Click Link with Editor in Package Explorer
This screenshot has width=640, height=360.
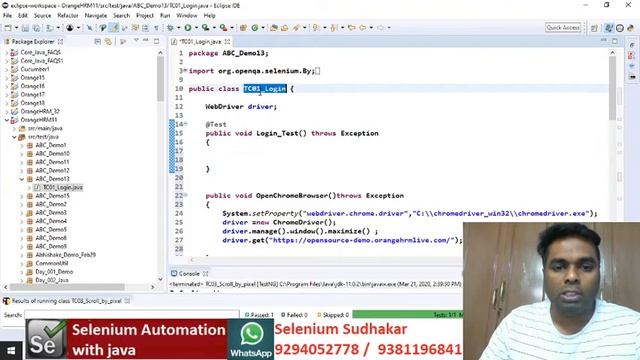point(108,42)
